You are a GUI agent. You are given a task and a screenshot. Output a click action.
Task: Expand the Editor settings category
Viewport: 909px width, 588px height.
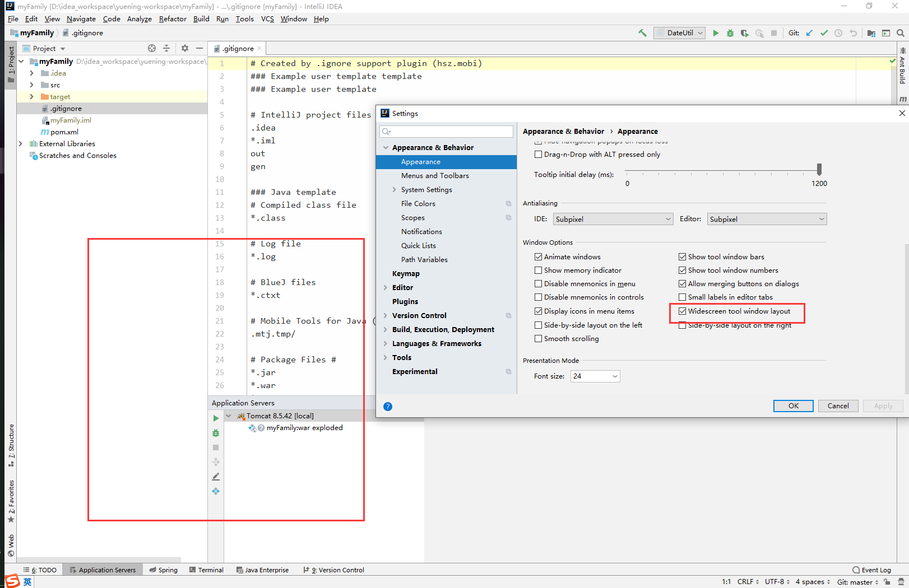click(386, 288)
